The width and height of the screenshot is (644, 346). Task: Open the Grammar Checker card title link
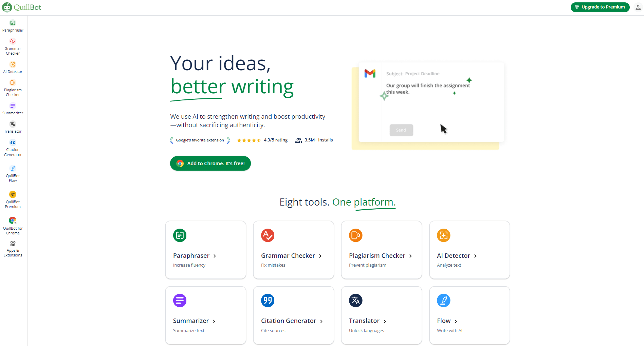point(288,255)
